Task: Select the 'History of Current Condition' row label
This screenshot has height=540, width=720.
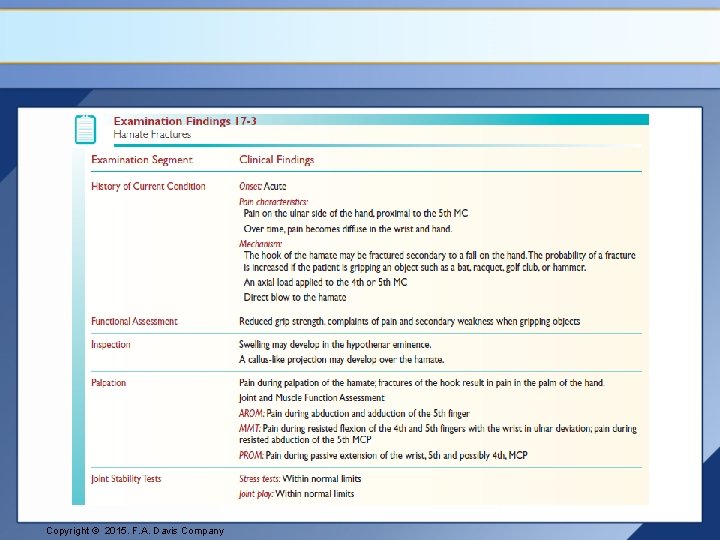Action: (x=148, y=186)
